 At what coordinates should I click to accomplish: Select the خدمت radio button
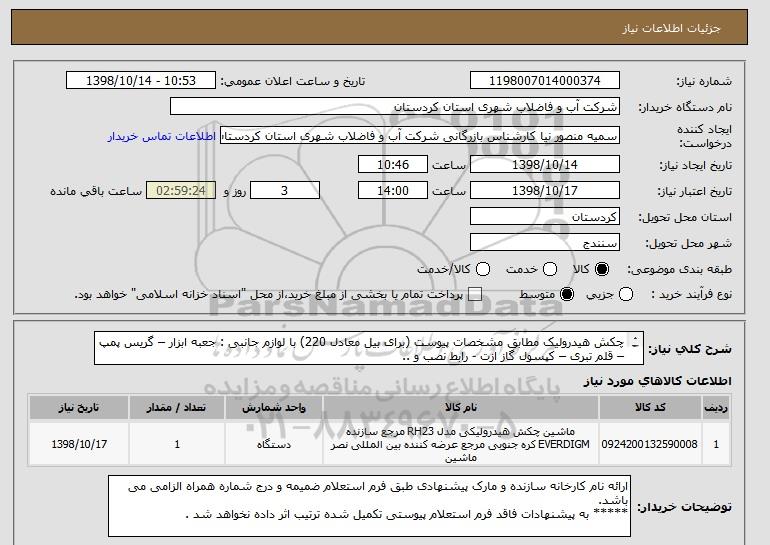coord(550,269)
